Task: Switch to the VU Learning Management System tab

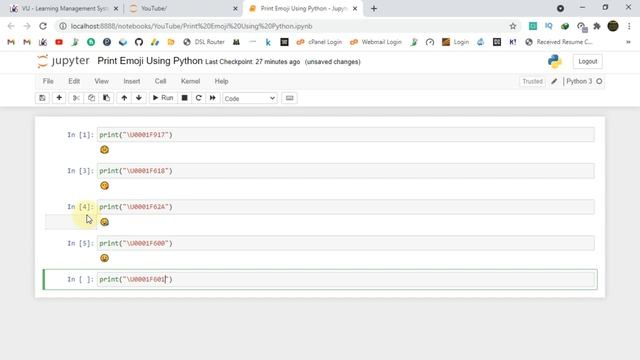Action: click(64, 8)
